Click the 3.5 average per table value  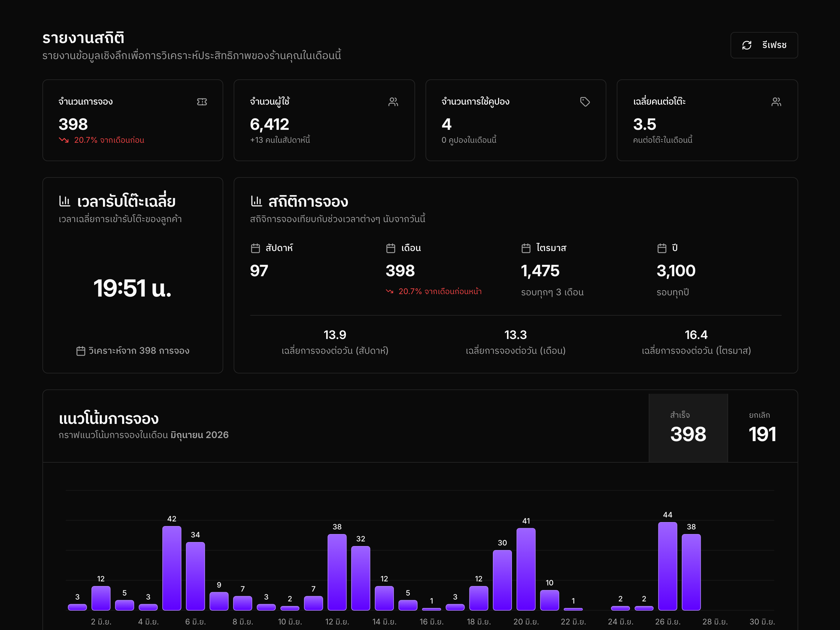point(644,124)
